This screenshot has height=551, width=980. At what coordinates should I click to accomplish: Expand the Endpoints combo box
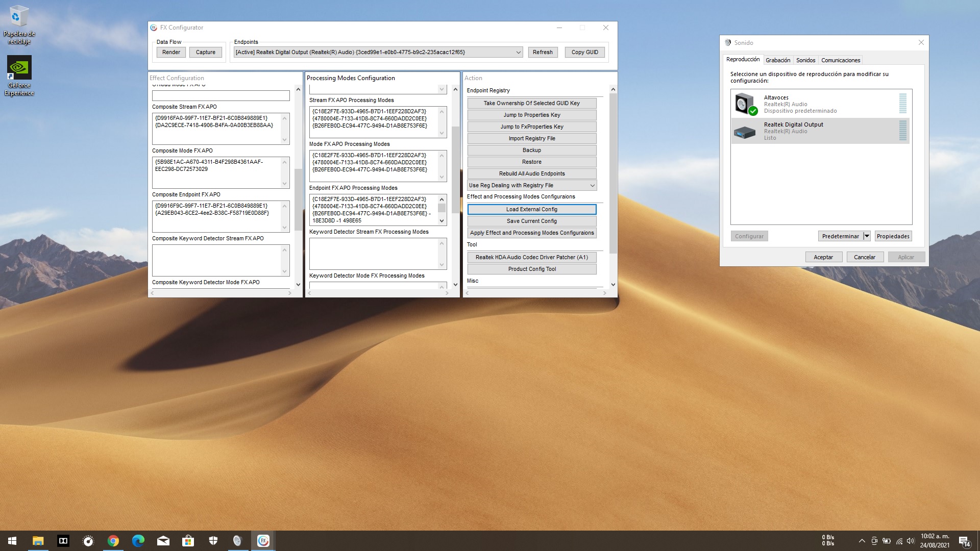coord(378,52)
